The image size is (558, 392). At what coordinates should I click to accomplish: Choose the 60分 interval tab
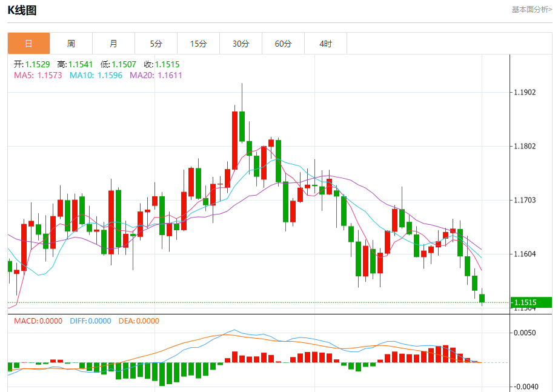tap(283, 44)
